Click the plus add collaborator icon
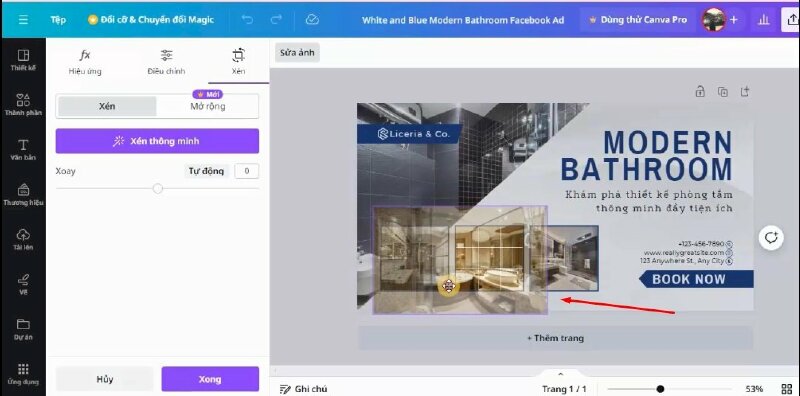 pyautogui.click(x=734, y=20)
